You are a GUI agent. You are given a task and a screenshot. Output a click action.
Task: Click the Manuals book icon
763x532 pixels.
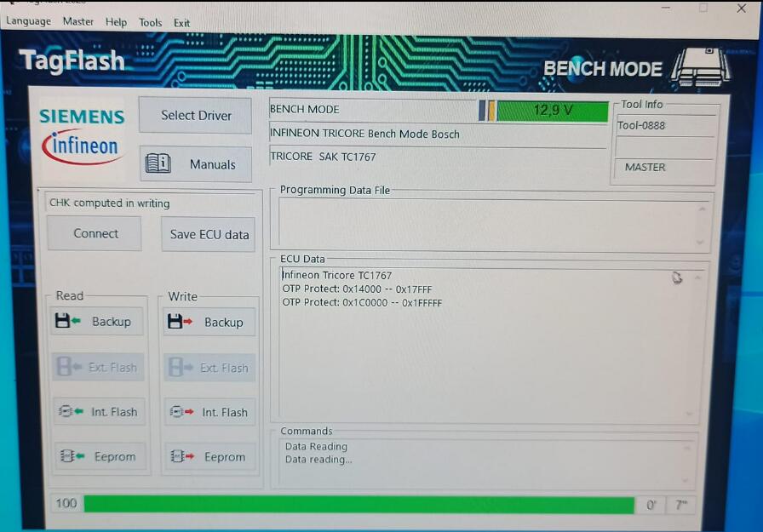[x=158, y=163]
